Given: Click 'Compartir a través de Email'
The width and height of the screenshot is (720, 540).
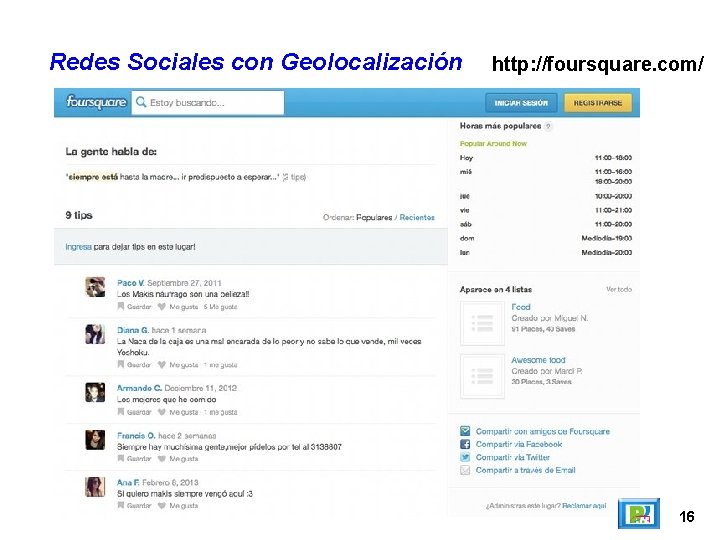Looking at the screenshot, I should (x=525, y=470).
